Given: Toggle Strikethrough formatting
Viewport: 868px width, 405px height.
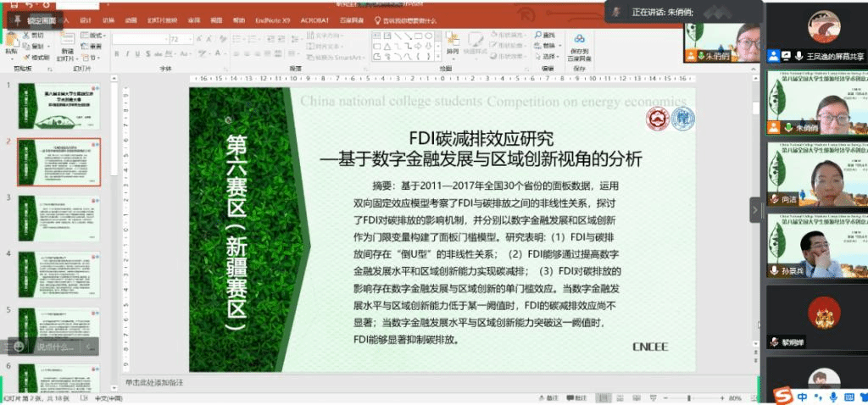Looking at the screenshot, I should click(158, 54).
